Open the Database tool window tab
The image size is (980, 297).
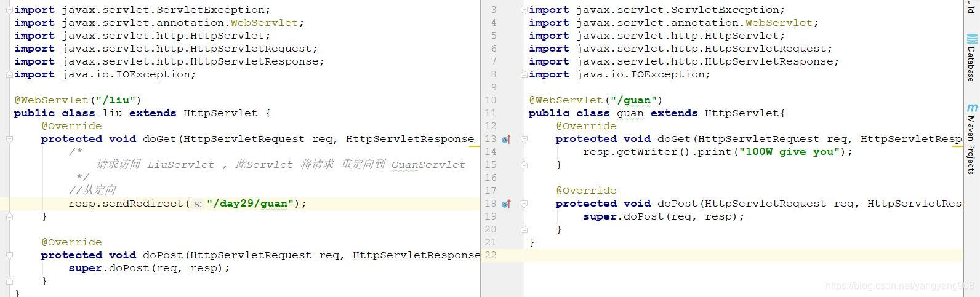971,58
